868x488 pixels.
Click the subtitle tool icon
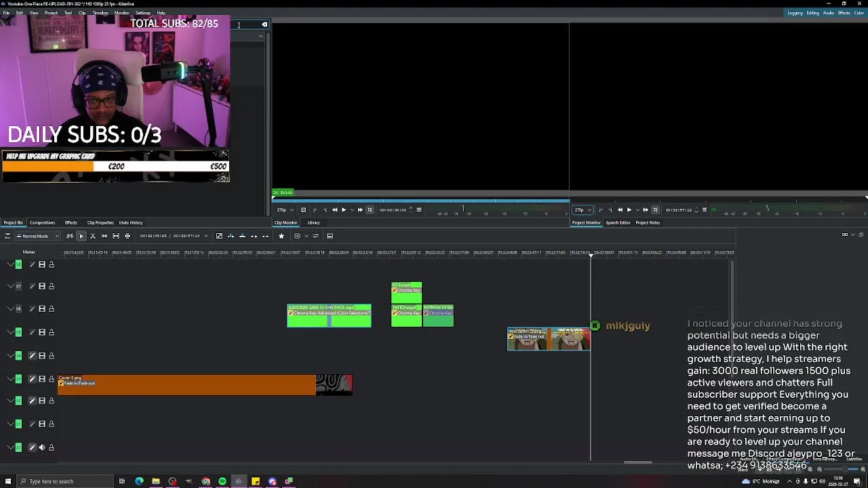(x=330, y=236)
